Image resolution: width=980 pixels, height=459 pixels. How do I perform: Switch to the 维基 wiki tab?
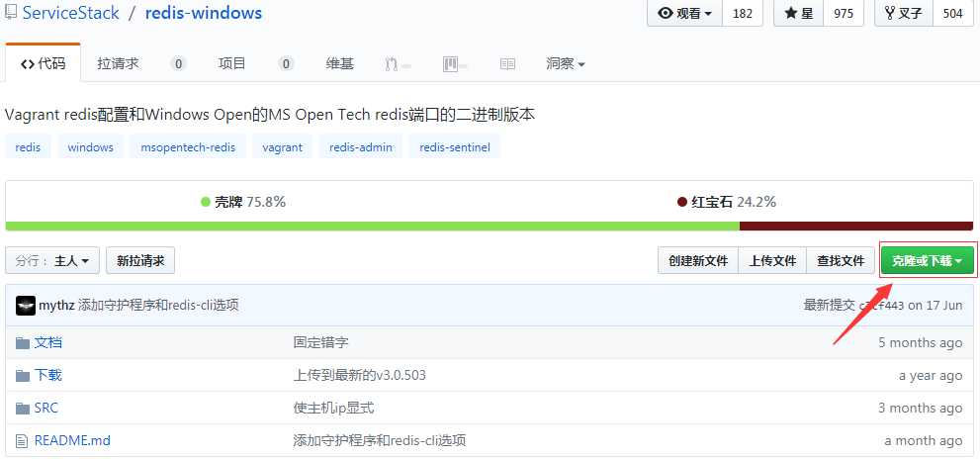click(x=340, y=63)
